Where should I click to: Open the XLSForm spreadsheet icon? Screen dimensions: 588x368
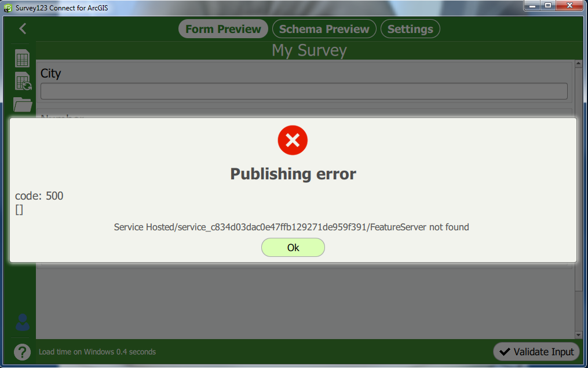[x=22, y=58]
